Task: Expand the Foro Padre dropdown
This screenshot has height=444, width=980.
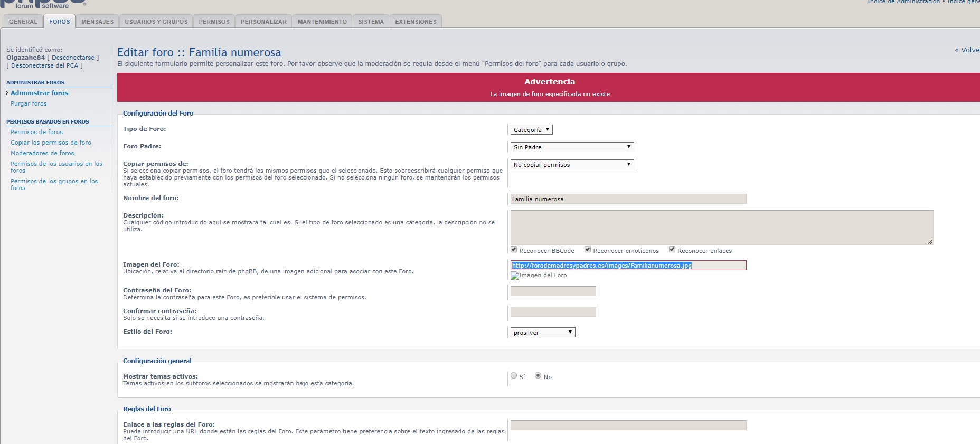Action: tap(572, 147)
